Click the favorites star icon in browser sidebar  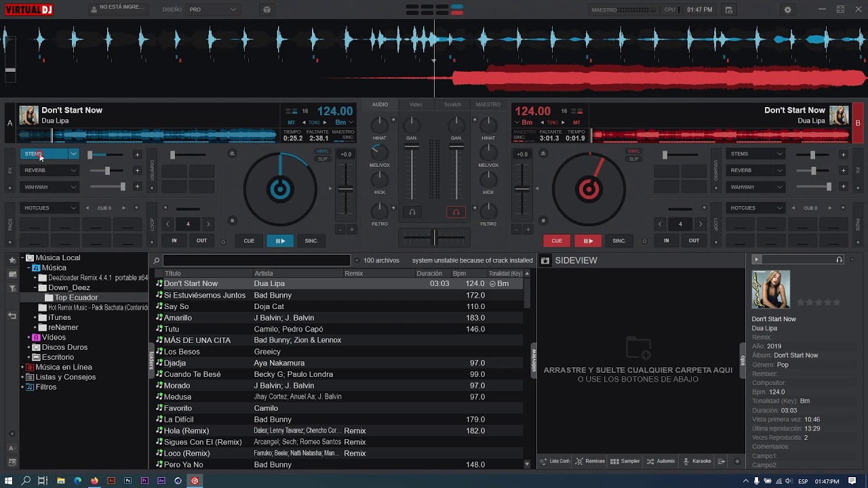(x=12, y=260)
